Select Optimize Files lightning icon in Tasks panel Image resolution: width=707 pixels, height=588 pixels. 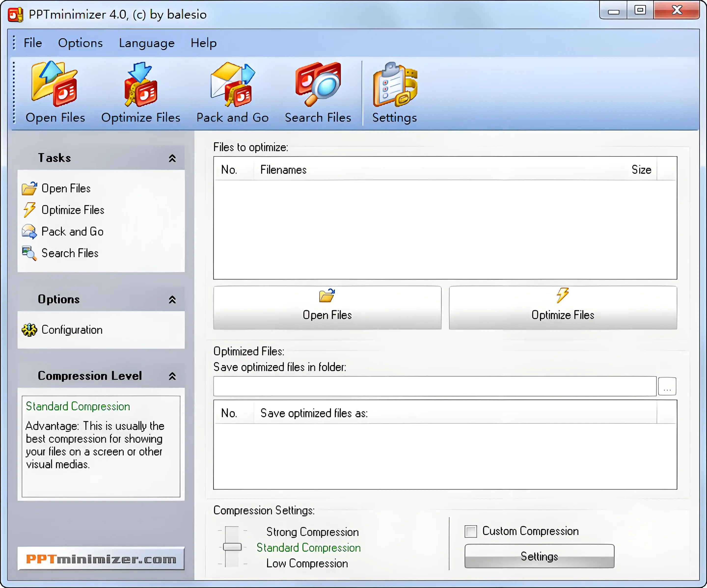[30, 210]
